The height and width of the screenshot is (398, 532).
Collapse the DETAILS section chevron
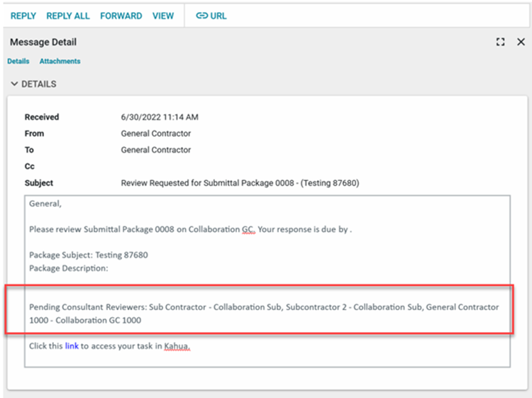pos(14,84)
